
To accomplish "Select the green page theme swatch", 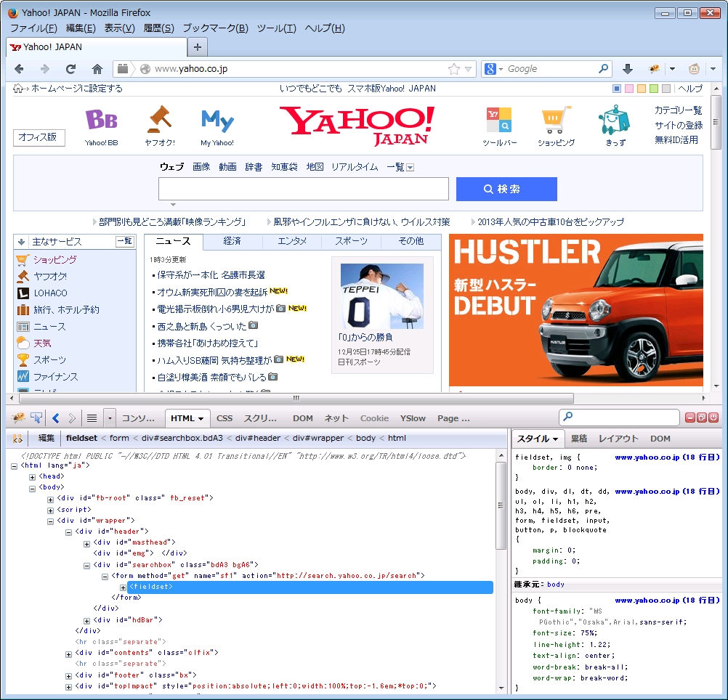I will click(654, 89).
